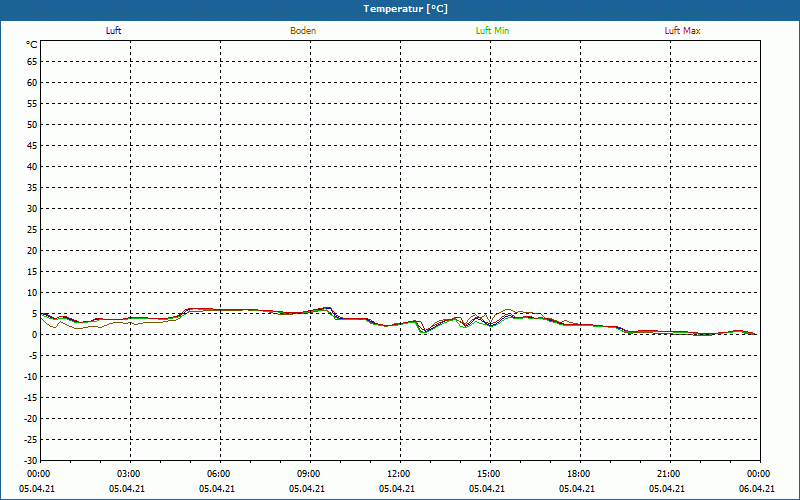
Task: Click the "-10" y-axis value
Action: 31,377
